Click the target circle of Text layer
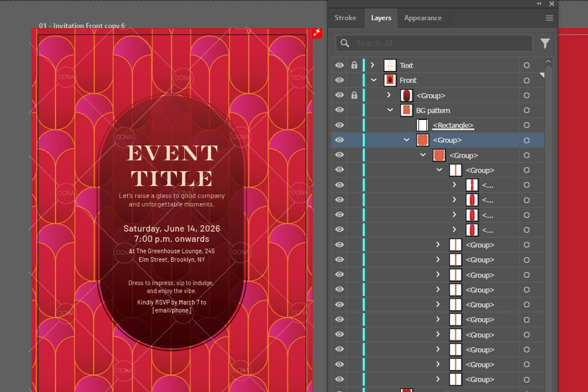 click(x=527, y=65)
